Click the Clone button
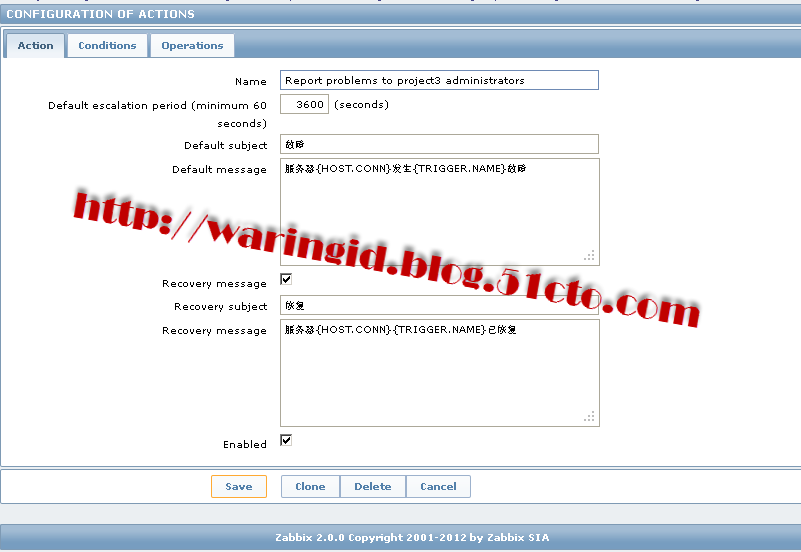Screen dimensions: 801x552 pos(310,486)
